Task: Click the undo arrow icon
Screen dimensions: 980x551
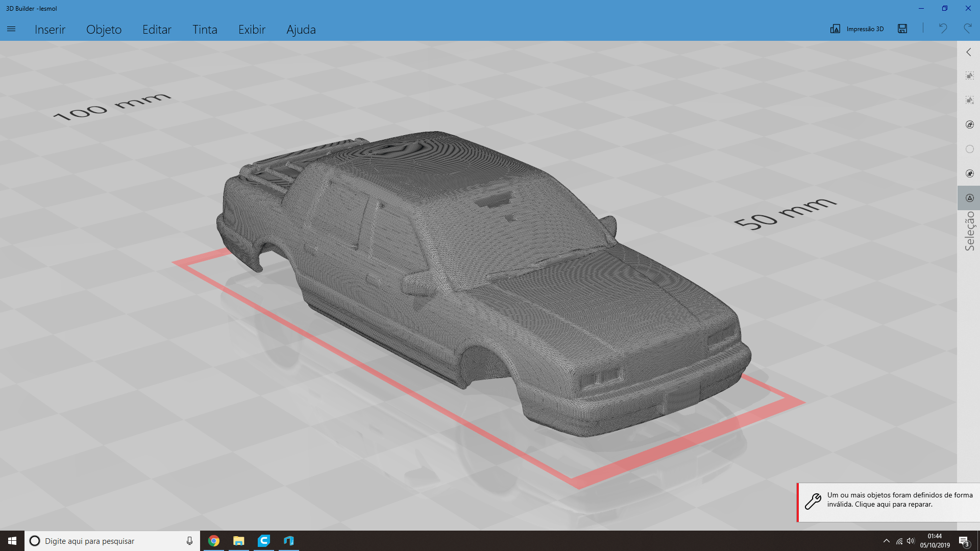Action: 943,29
